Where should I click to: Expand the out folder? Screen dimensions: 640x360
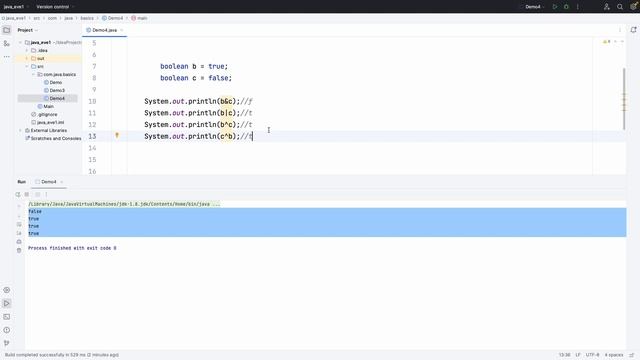27,58
